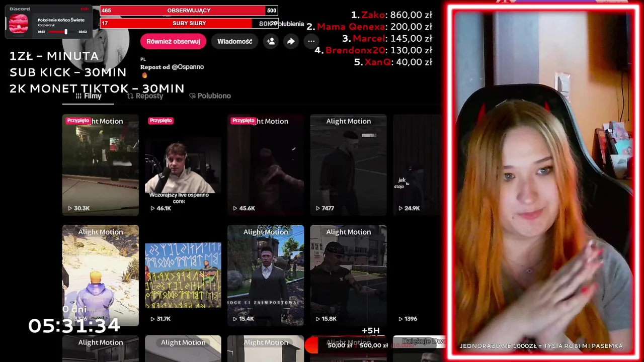
Task: Click the 1ZŁ - MINUTA text
Action: (54, 56)
